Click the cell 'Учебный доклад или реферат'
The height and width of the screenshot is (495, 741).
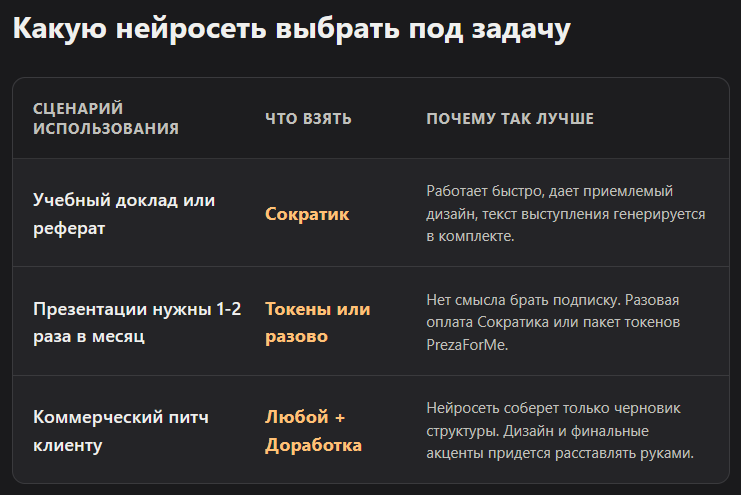coord(124,214)
